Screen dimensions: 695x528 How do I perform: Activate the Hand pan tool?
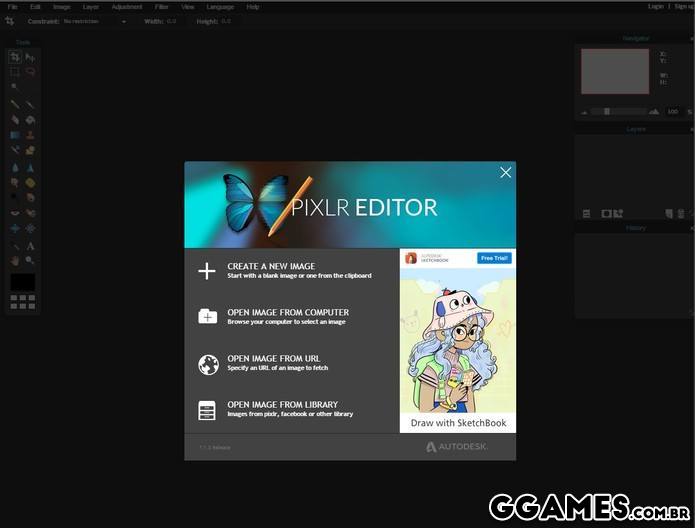tap(15, 260)
